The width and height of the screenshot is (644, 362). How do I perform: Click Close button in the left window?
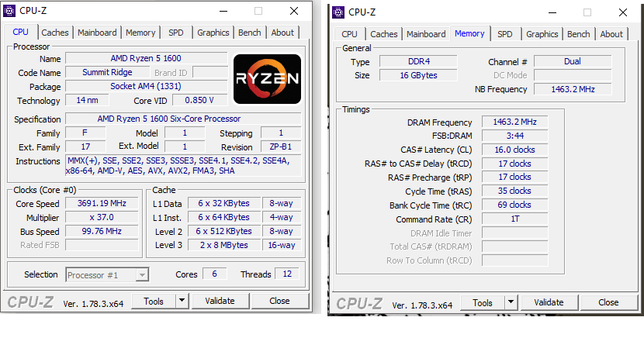pos(279,302)
